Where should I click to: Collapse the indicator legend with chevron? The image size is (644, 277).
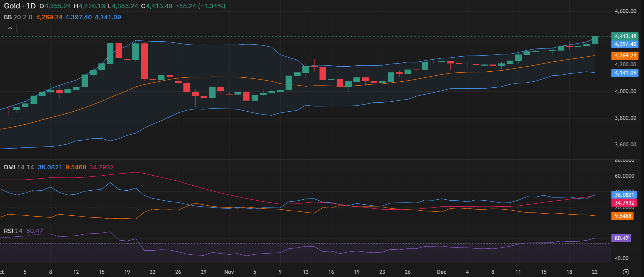[x=10, y=28]
